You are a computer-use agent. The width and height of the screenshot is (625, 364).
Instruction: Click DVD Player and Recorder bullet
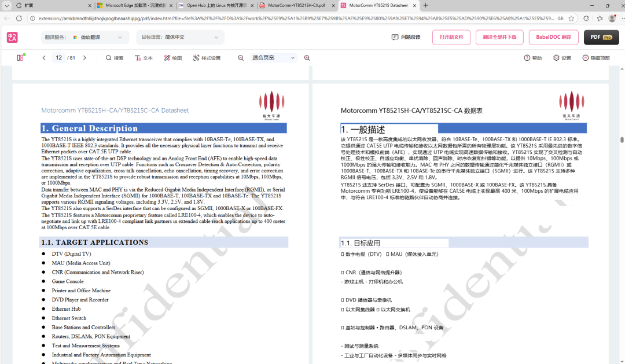80,300
